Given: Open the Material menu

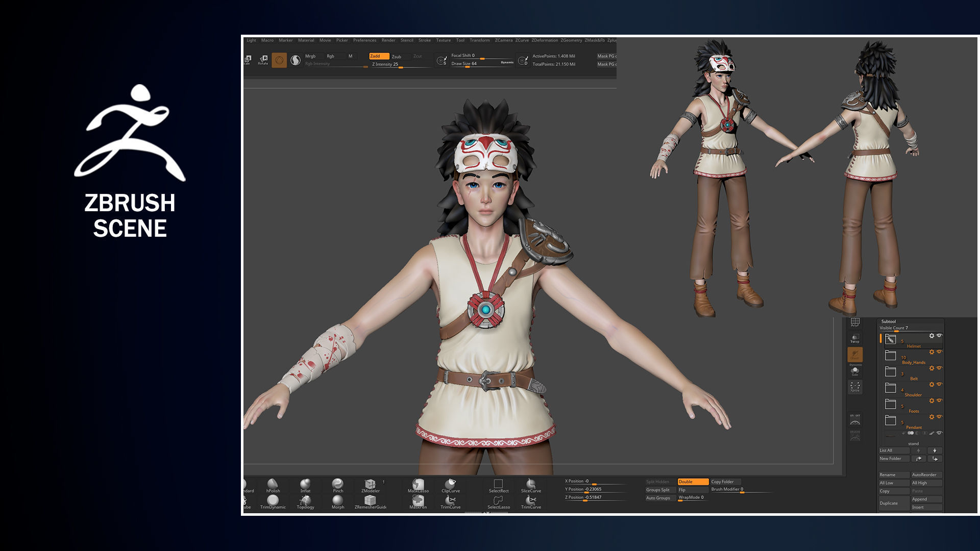Looking at the screenshot, I should (x=306, y=40).
